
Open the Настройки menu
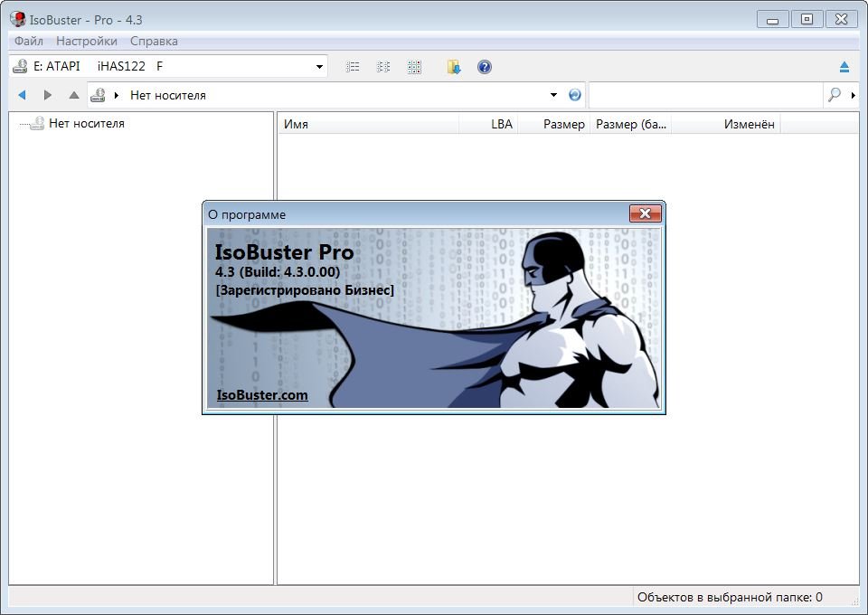coord(87,41)
